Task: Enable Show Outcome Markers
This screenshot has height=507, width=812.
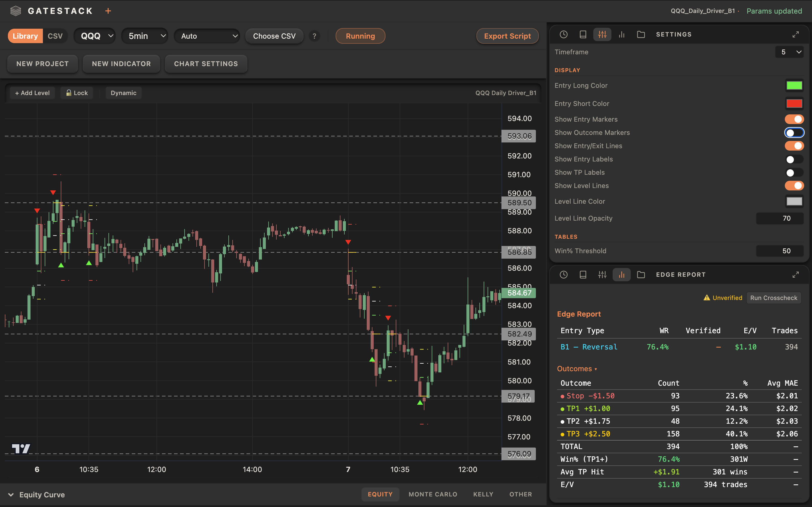Action: tap(794, 132)
